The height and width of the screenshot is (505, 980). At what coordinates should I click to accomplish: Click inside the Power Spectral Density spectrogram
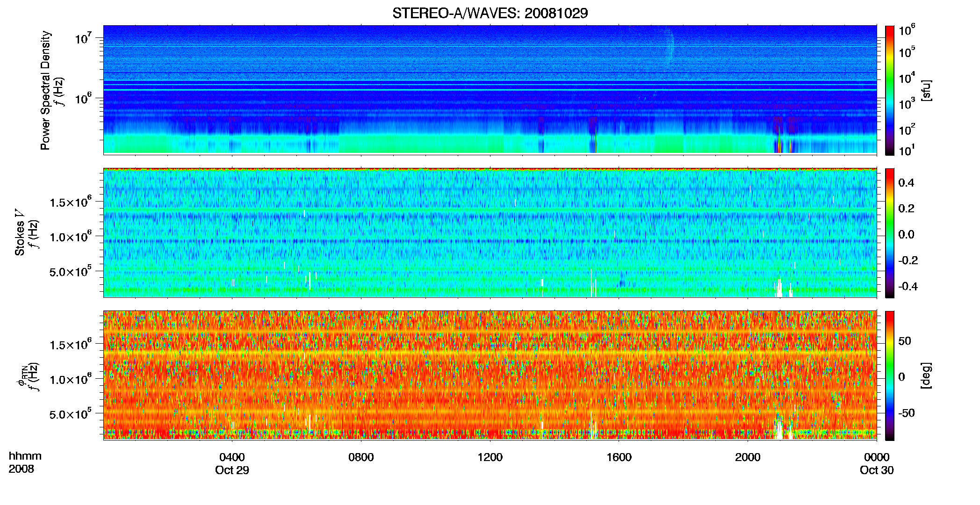pyautogui.click(x=490, y=90)
